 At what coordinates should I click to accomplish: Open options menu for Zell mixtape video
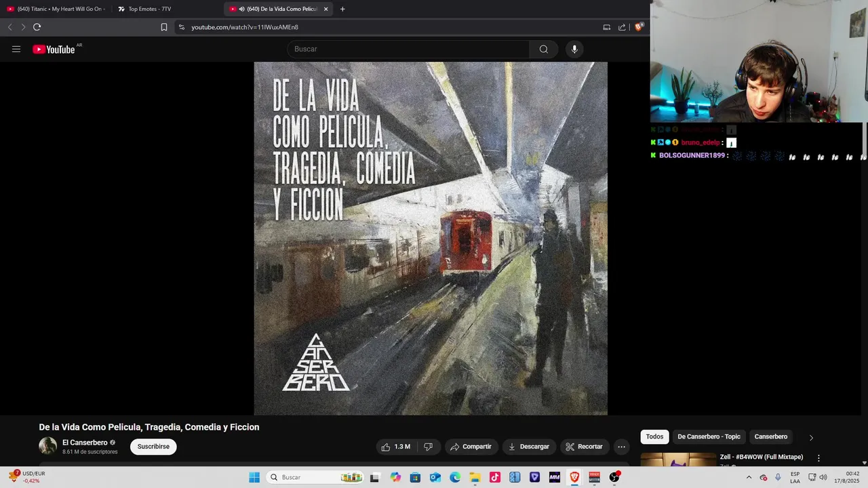818,458
